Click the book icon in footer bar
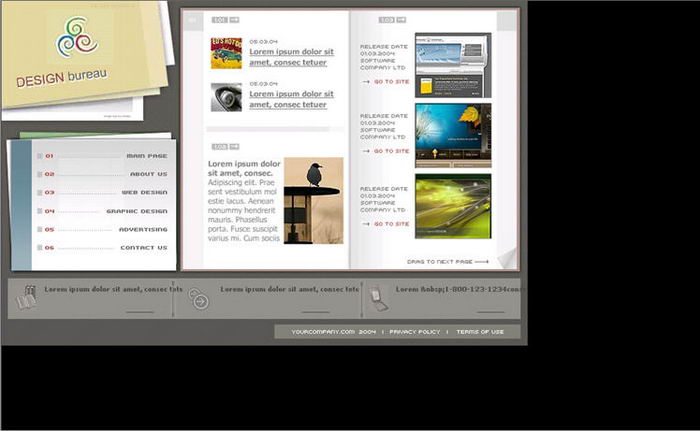700x431 pixels. coord(26,297)
